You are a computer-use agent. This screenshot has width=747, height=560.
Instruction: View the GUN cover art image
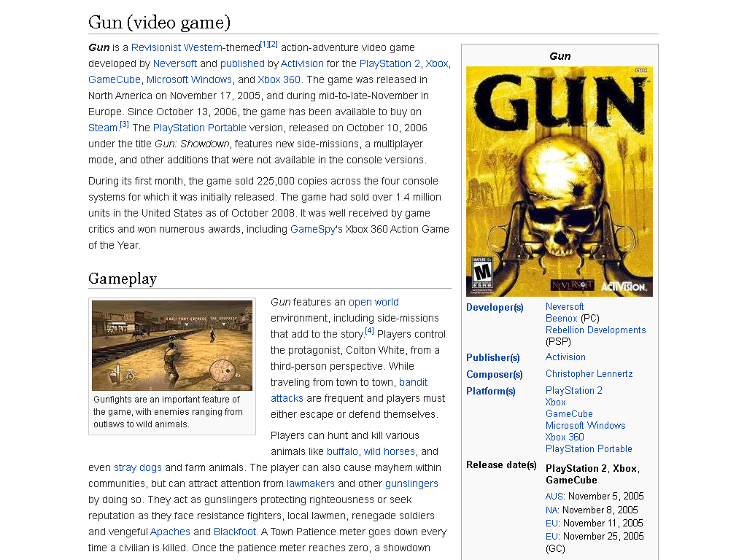point(560,182)
